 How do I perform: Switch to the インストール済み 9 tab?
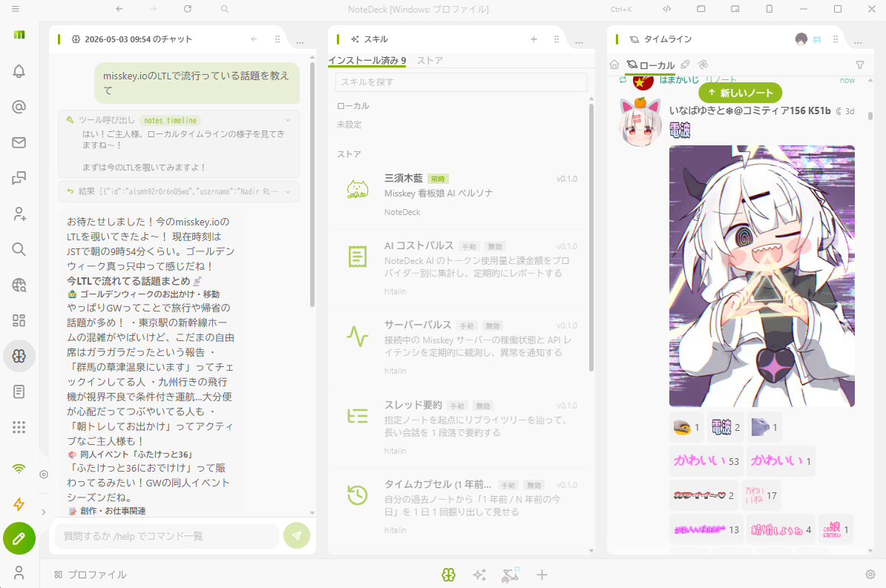[x=367, y=61]
